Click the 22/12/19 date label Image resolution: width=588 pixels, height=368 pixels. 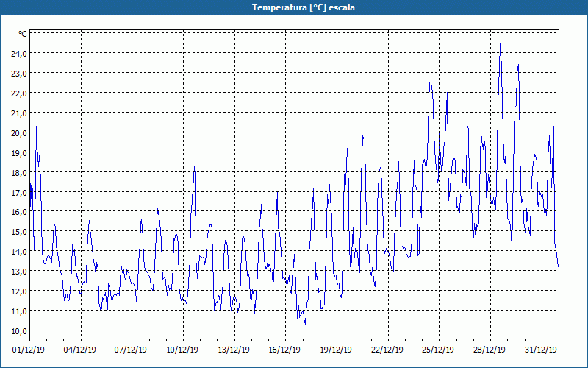click(x=387, y=350)
